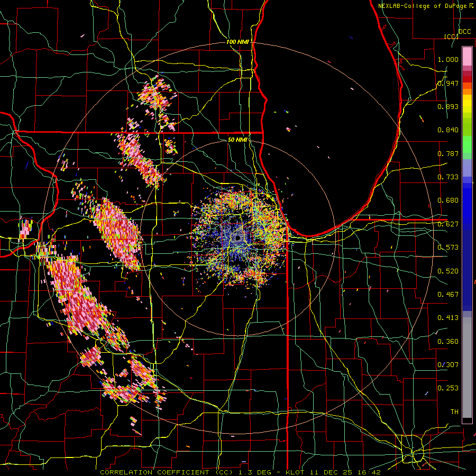
Task: Click the 0.360 legend label
Action: point(448,341)
